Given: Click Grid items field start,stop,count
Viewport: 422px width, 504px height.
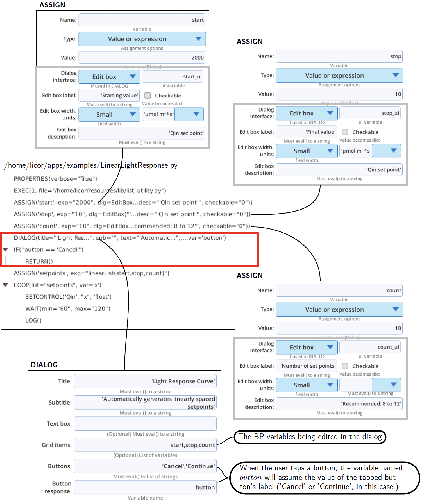Looking at the screenshot, I should (x=145, y=445).
